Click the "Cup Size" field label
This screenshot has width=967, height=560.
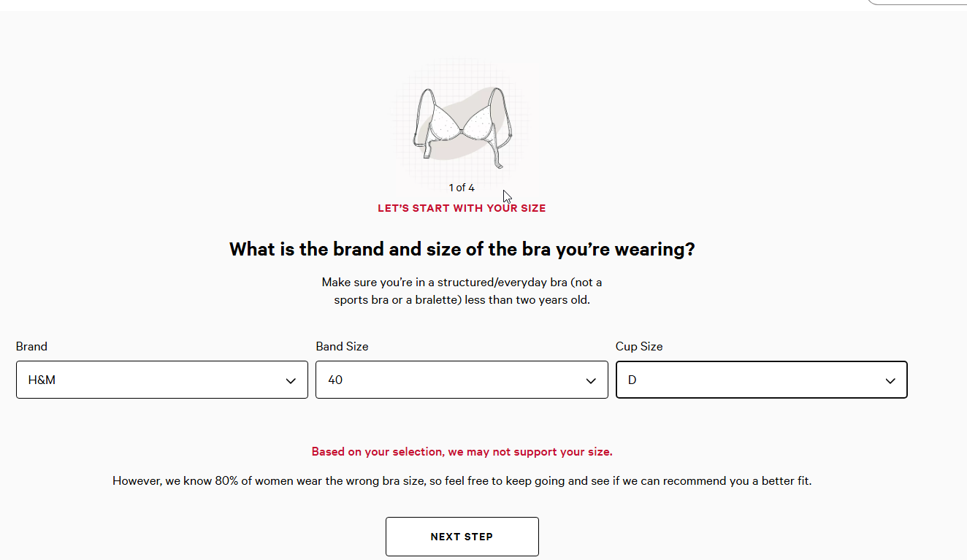[x=639, y=347]
